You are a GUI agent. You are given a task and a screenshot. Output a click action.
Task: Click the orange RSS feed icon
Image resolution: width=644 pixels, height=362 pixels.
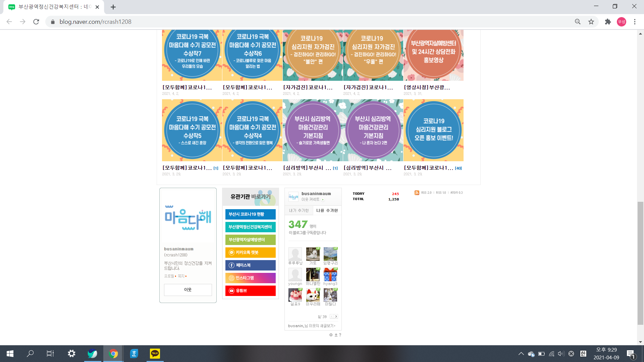417,193
